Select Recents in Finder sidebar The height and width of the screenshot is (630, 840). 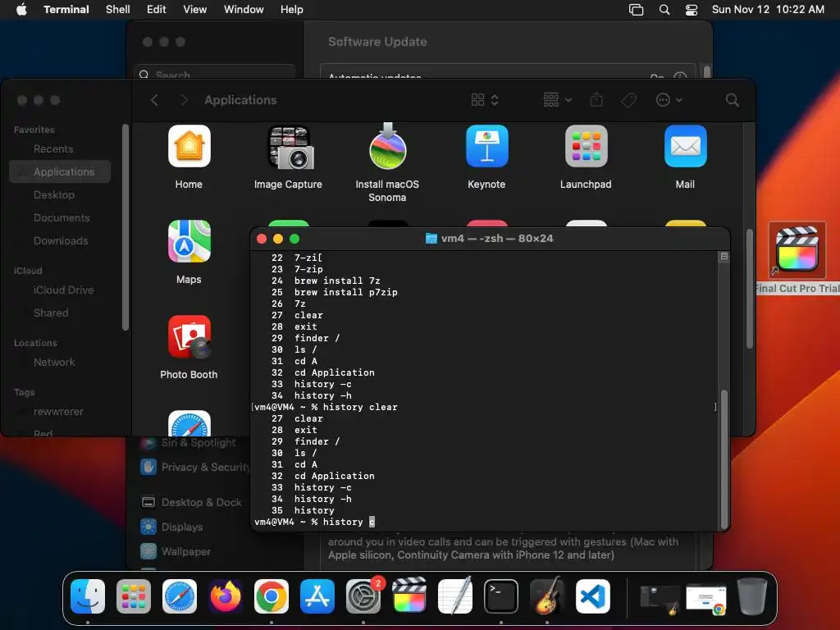pyautogui.click(x=53, y=149)
